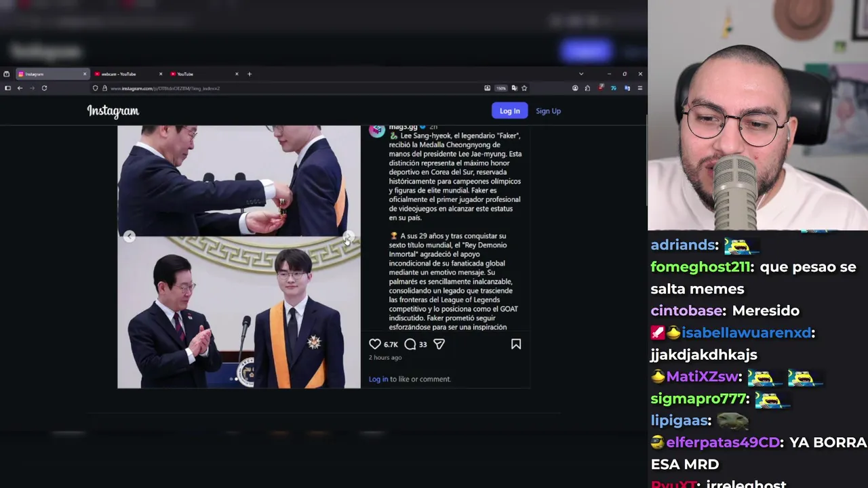The width and height of the screenshot is (868, 488).
Task: Open the Firefox View icon left of the tabs
Action: (7, 74)
